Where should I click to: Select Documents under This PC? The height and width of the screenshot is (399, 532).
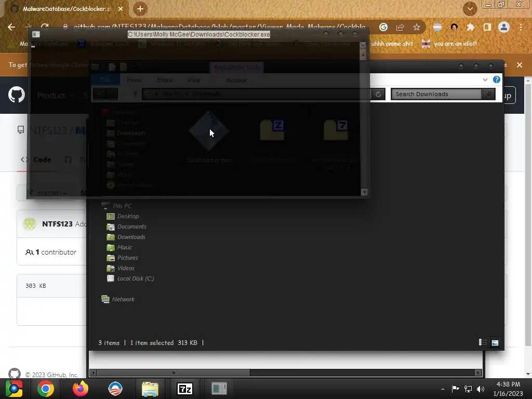[127, 227]
